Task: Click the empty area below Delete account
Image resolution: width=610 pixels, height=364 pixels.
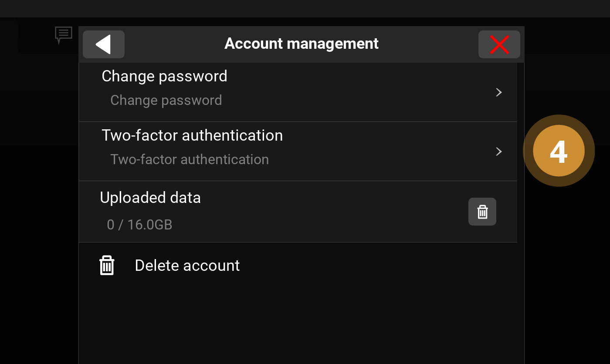Action: [x=301, y=322]
